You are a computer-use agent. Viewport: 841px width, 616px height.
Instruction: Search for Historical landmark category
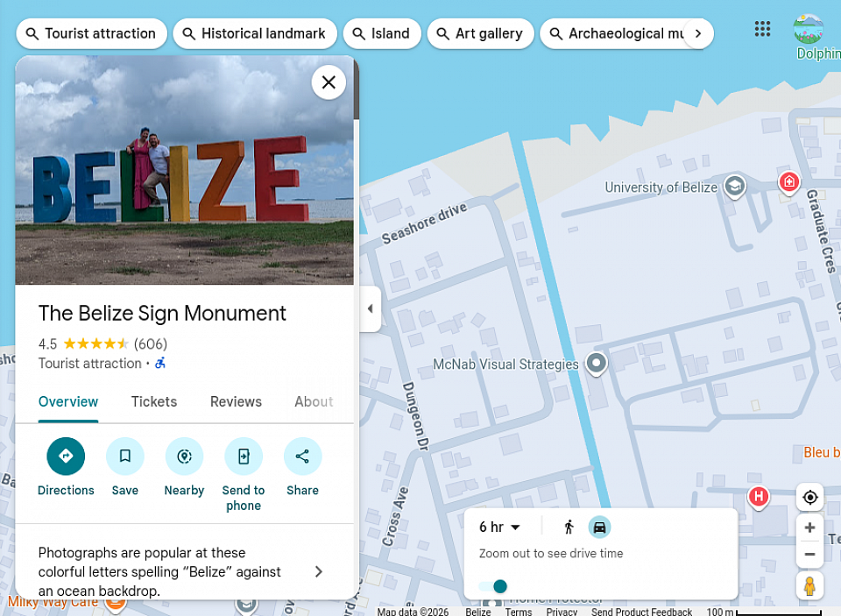point(255,34)
